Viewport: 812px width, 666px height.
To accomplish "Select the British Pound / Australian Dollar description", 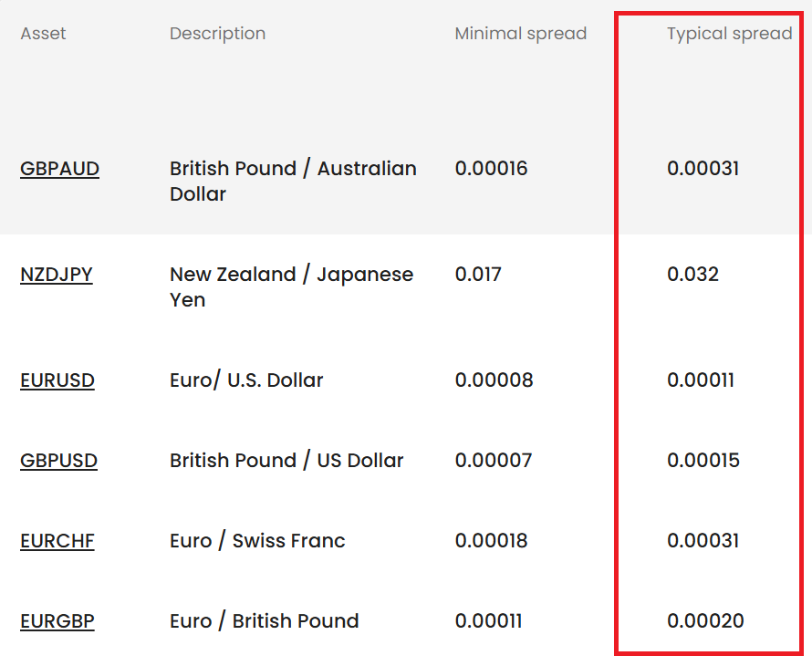I will click(x=292, y=181).
